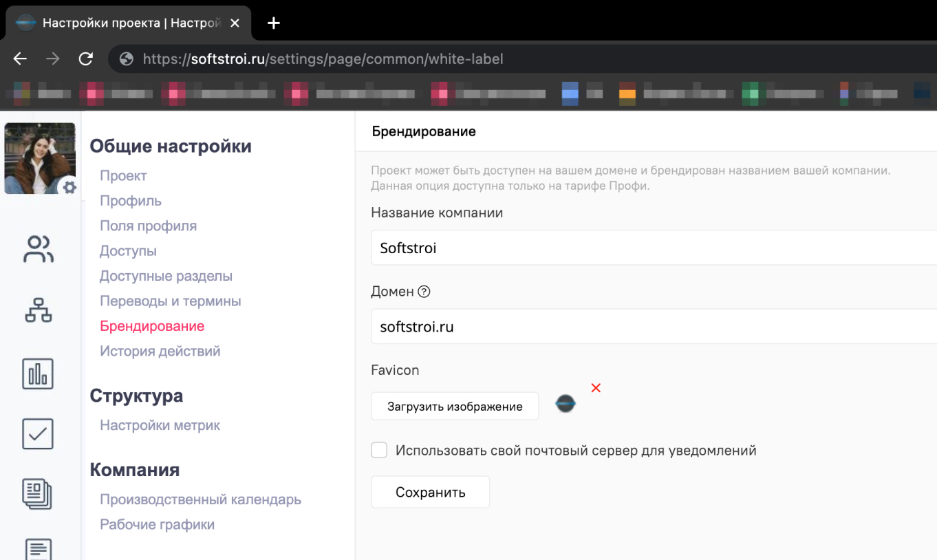Select the Настройки проекта browser tab

tap(128, 23)
